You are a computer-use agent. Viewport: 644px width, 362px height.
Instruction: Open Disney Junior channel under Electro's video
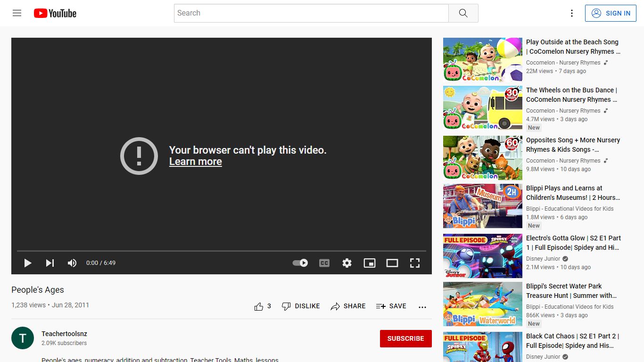tap(543, 259)
